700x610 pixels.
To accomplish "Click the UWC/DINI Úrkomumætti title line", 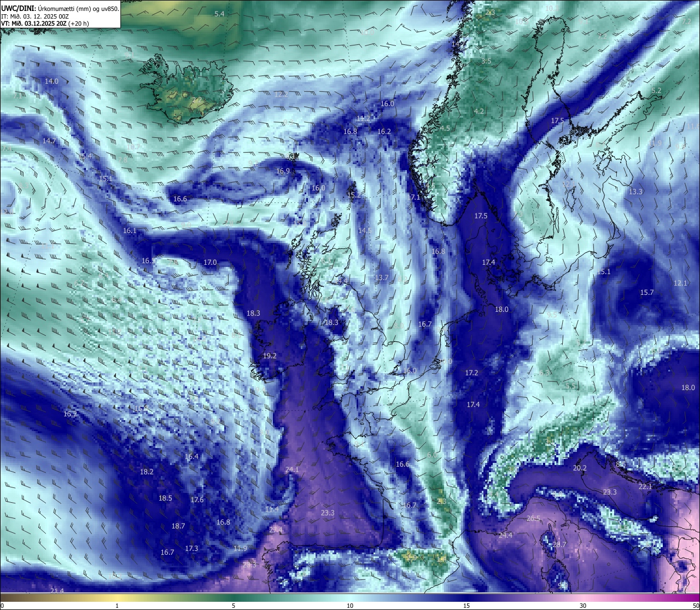I will click(x=60, y=8).
